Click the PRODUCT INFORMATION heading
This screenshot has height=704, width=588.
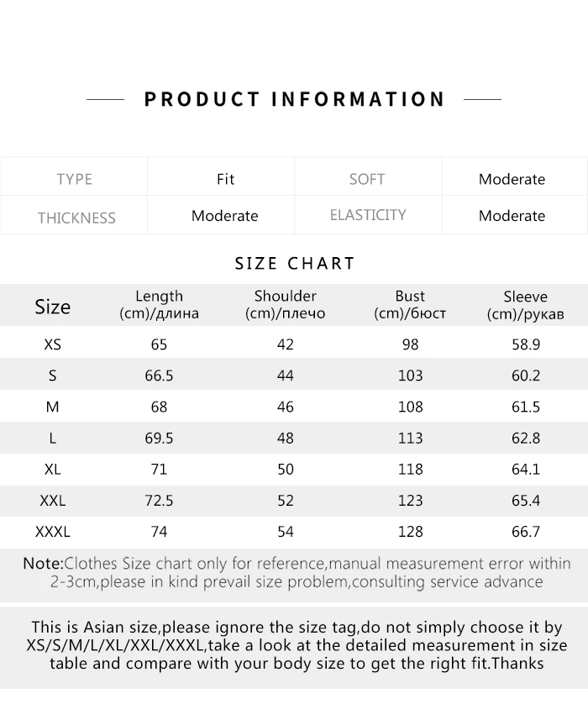click(294, 99)
